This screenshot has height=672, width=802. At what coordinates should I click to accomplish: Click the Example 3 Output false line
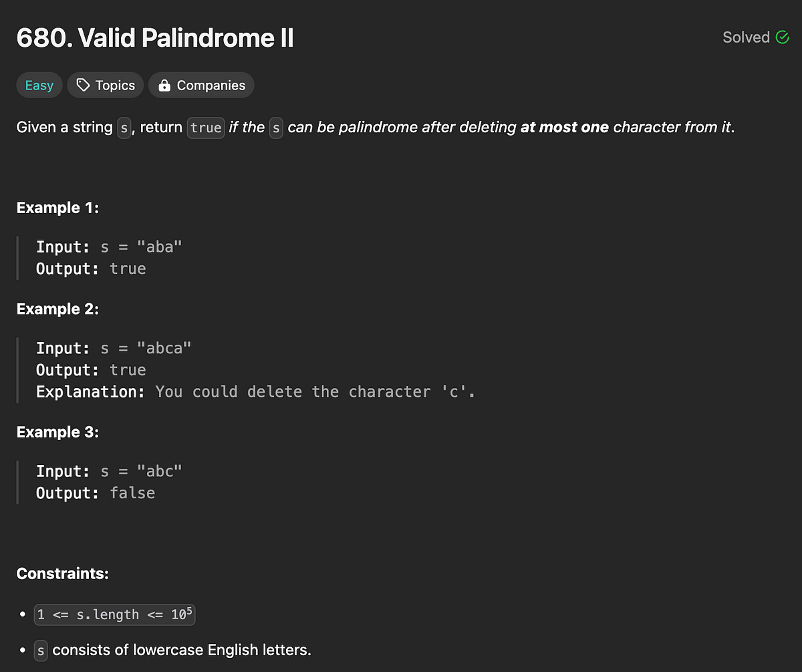[96, 493]
